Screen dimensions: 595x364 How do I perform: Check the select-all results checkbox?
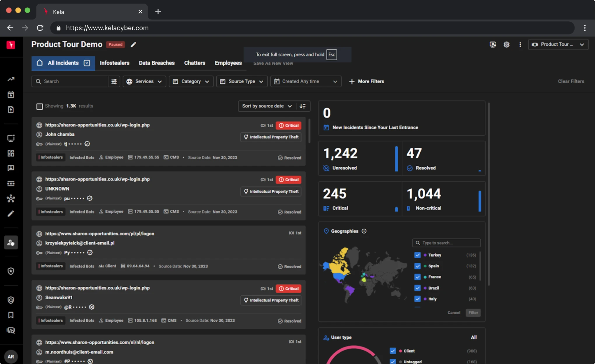[39, 106]
